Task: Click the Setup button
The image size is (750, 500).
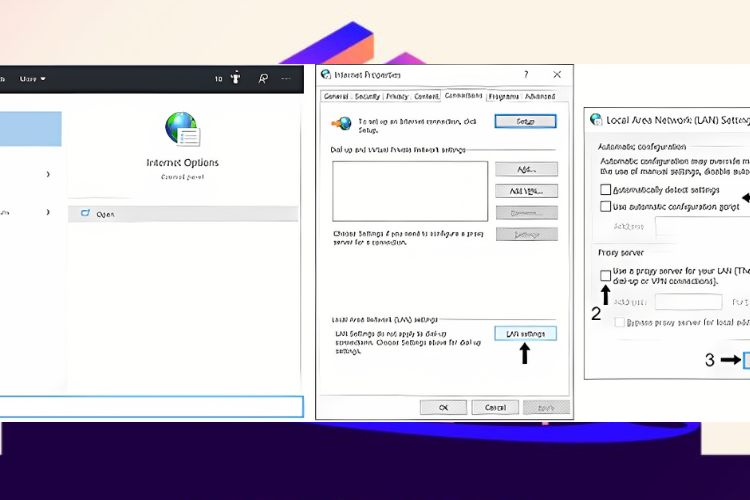Action: click(x=525, y=122)
